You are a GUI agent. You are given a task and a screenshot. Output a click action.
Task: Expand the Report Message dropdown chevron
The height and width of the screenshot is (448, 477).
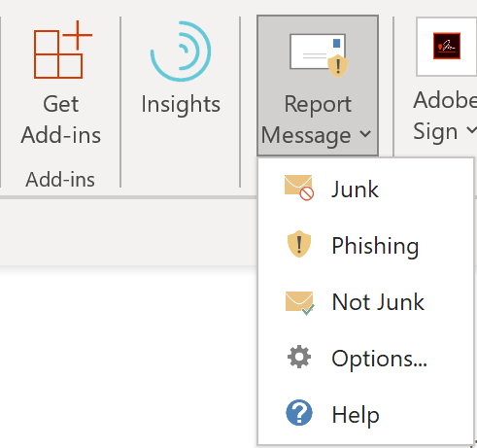pos(365,133)
